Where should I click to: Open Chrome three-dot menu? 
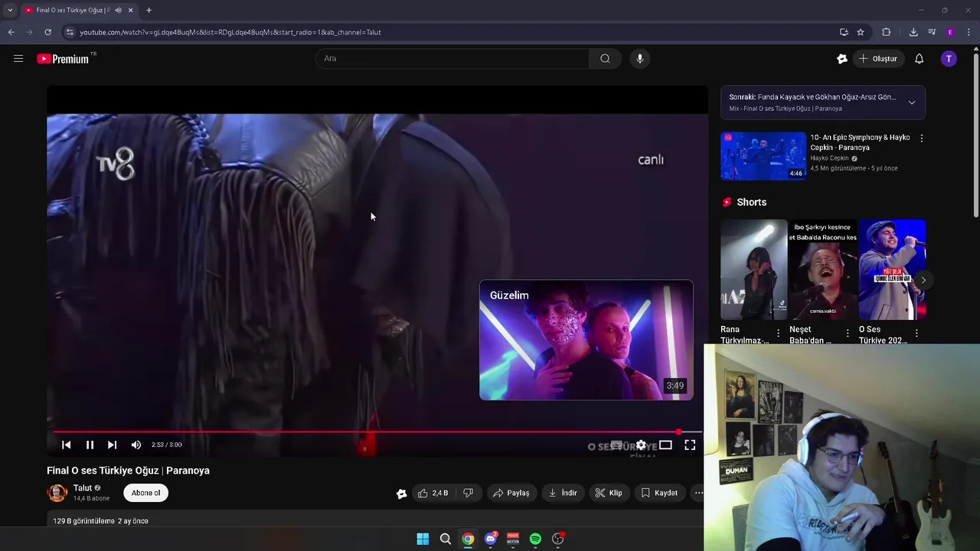point(969,32)
